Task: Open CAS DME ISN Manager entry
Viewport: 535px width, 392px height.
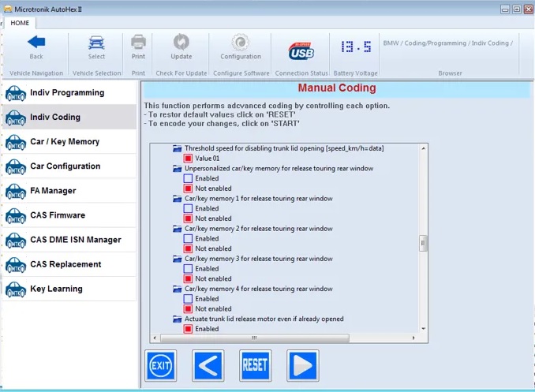Action: [x=69, y=240]
